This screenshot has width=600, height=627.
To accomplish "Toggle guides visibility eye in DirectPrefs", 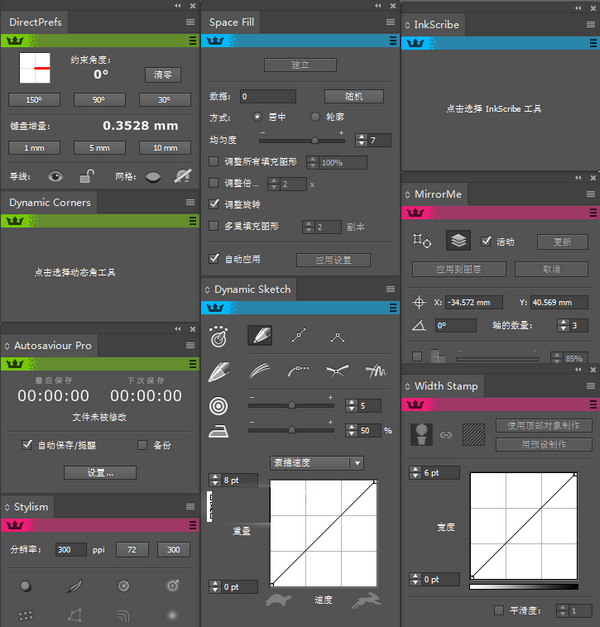I will coord(56,176).
